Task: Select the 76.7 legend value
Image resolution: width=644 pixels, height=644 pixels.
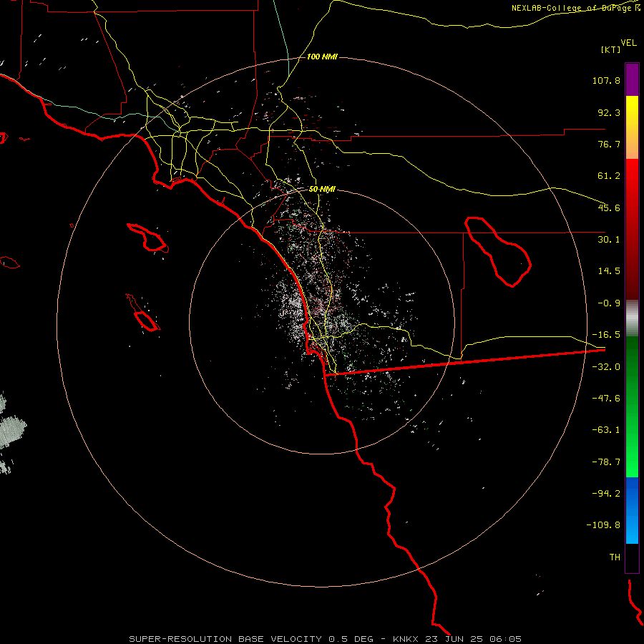Action: pyautogui.click(x=609, y=144)
